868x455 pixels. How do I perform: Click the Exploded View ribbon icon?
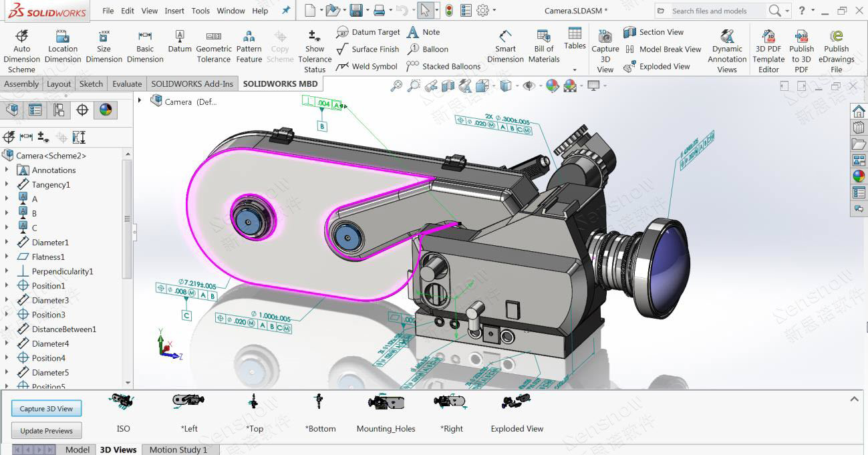(x=629, y=67)
